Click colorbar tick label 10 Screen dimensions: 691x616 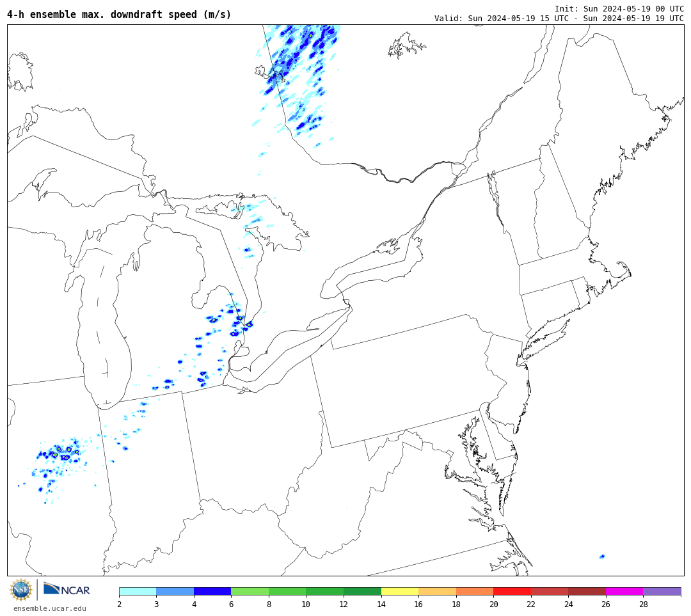pos(306,604)
